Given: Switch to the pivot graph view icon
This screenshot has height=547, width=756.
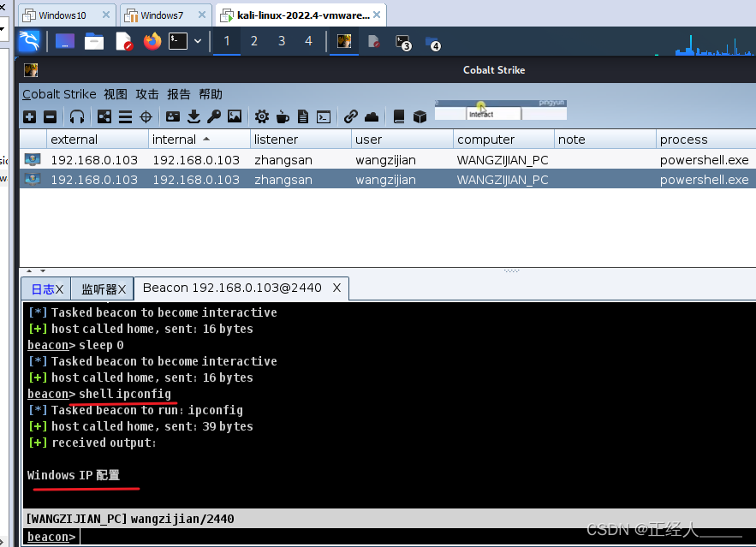Looking at the screenshot, I should pos(104,116).
